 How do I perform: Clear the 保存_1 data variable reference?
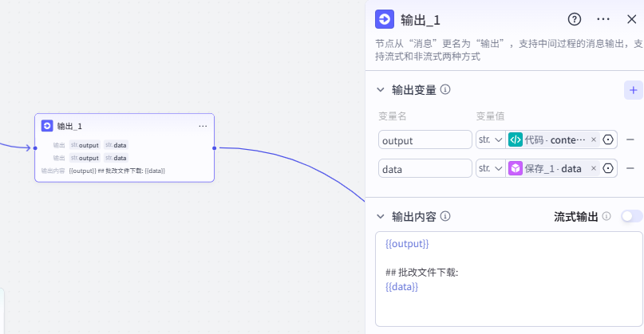pos(594,169)
